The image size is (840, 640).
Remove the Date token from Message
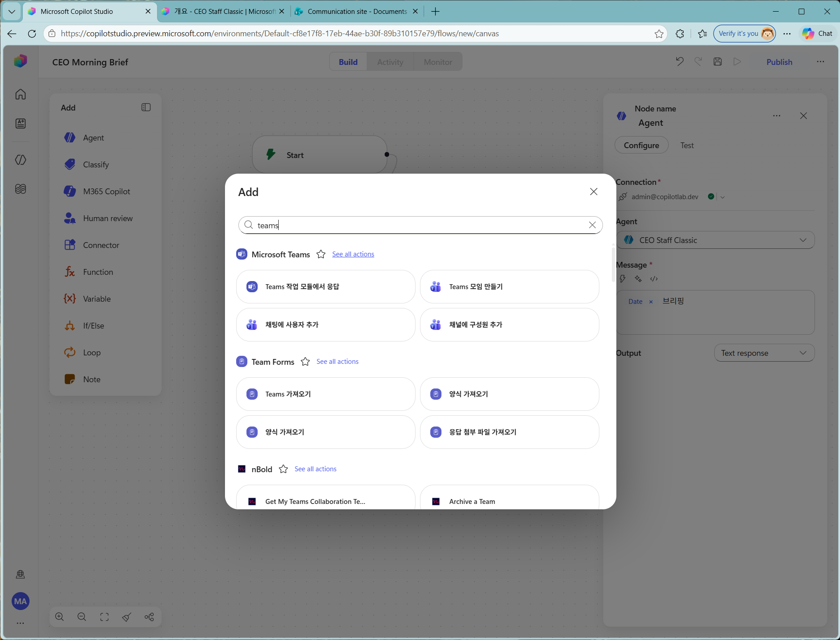(x=651, y=302)
